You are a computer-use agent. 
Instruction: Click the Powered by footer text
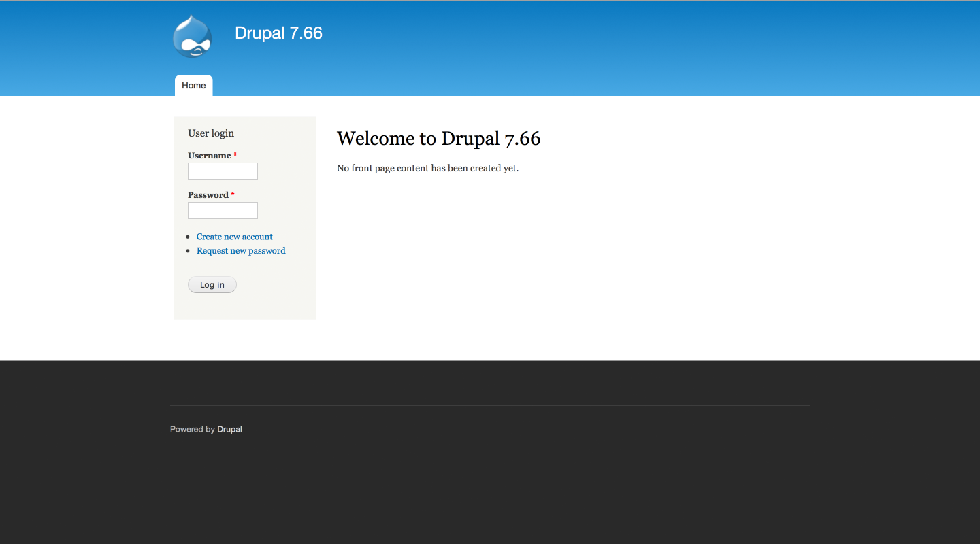192,430
